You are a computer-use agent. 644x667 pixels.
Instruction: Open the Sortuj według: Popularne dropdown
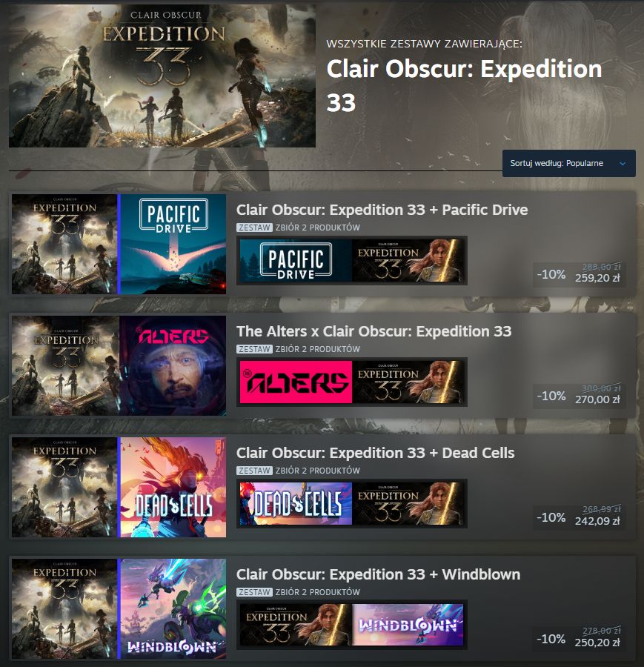tap(568, 163)
